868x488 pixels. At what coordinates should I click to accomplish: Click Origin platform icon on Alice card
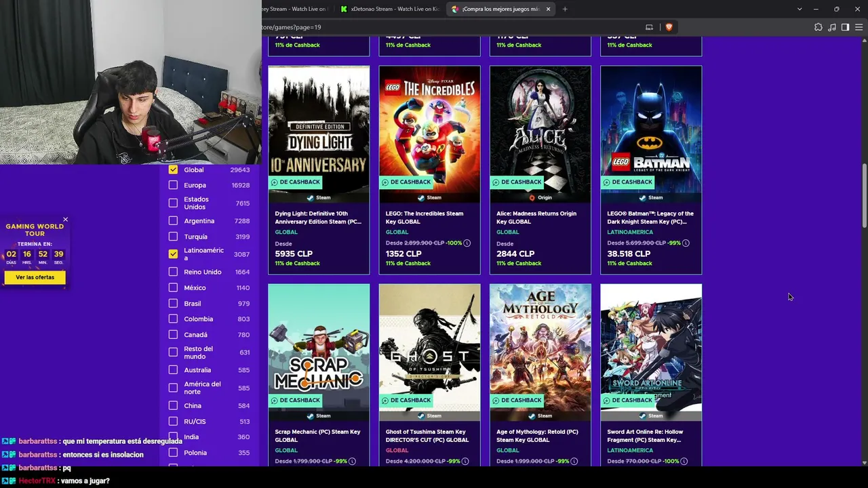point(532,198)
